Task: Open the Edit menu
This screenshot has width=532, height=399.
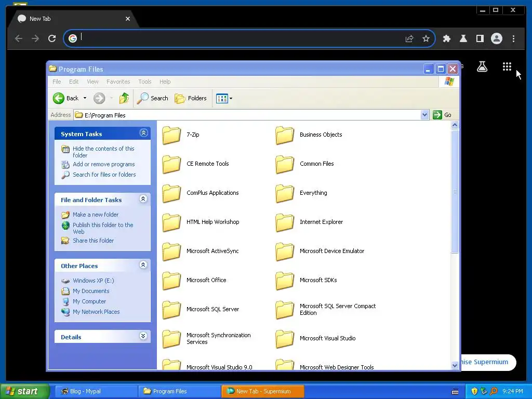Action: coord(74,82)
